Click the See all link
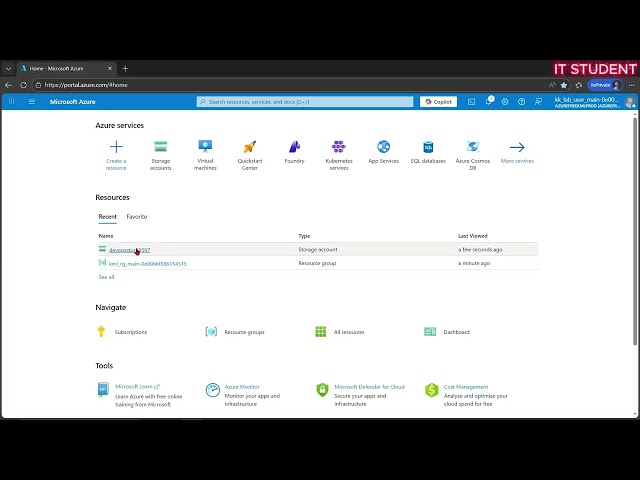 [106, 277]
